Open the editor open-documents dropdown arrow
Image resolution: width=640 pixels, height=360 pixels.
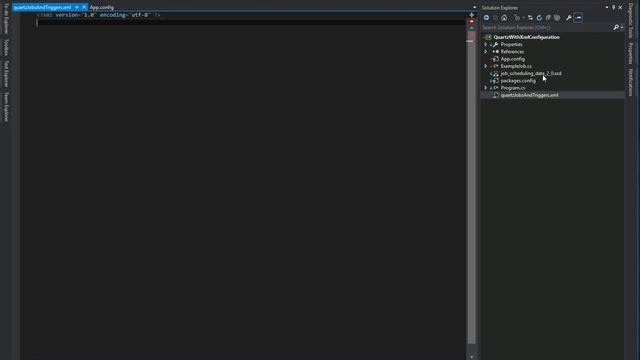[474, 7]
